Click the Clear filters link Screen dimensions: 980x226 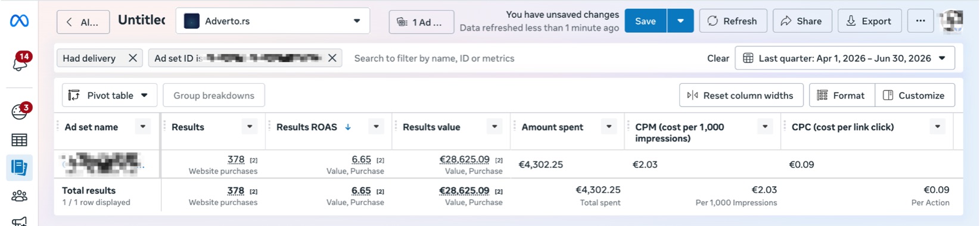[x=718, y=58]
